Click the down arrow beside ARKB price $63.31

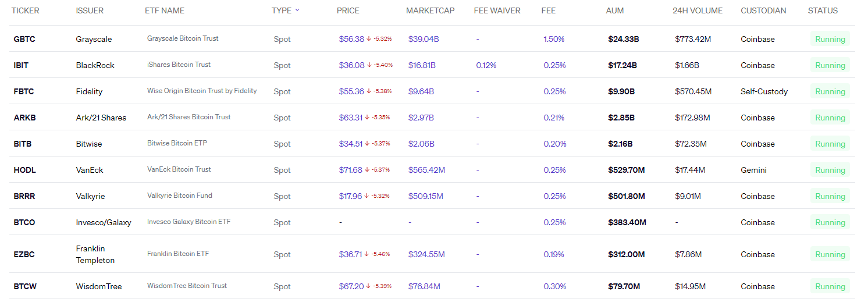tap(367, 118)
